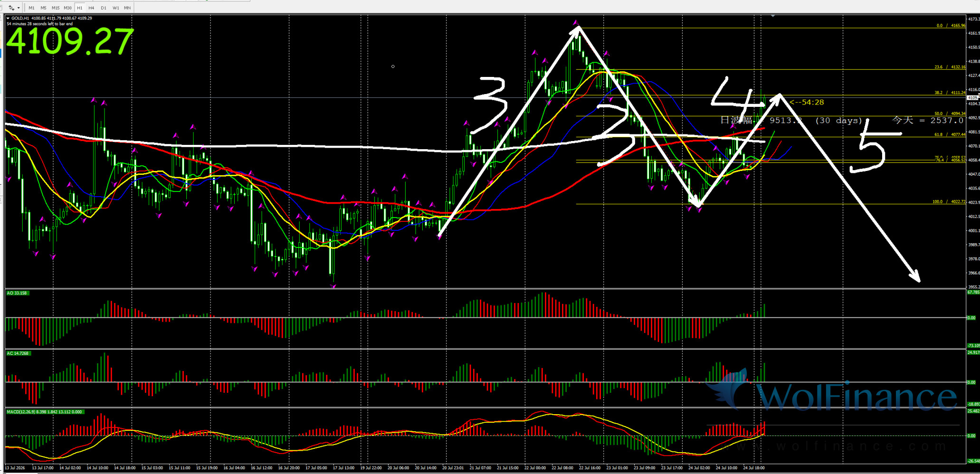Select the M30 timeframe
The image size is (980, 474).
[x=67, y=8]
